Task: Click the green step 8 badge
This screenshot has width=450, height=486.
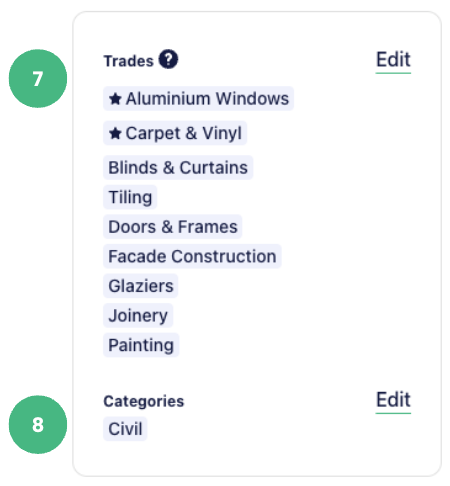Action: [x=38, y=425]
